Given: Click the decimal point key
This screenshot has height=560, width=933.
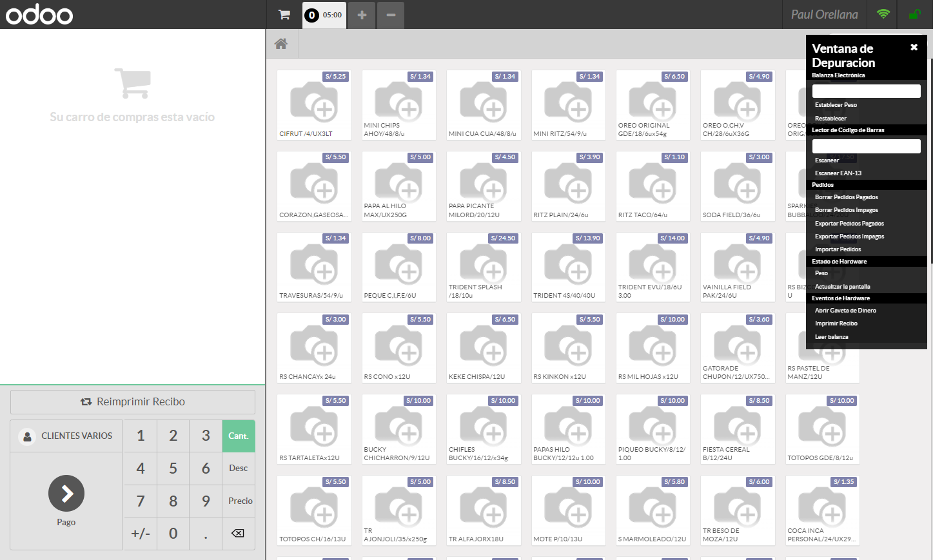Looking at the screenshot, I should click(206, 533).
